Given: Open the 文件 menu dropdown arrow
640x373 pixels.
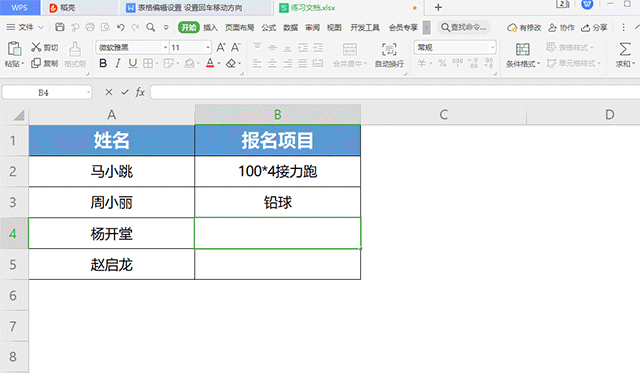Looking at the screenshot, I should click(41, 27).
